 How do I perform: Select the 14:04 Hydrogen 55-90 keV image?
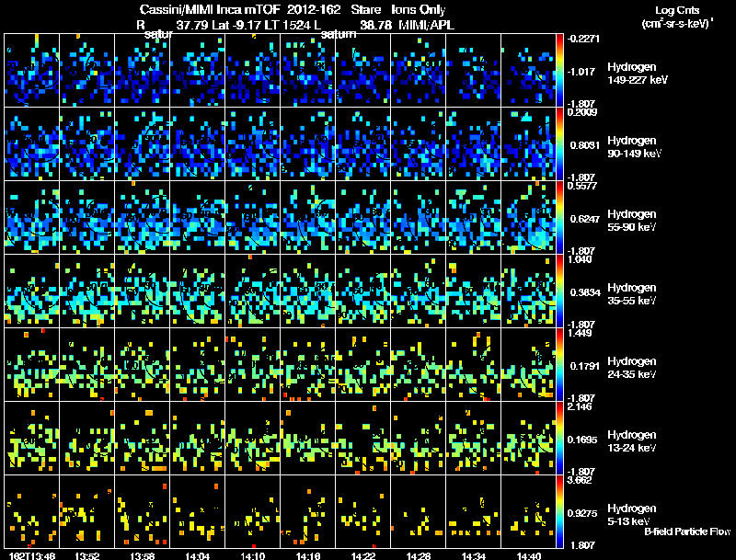[x=197, y=217]
